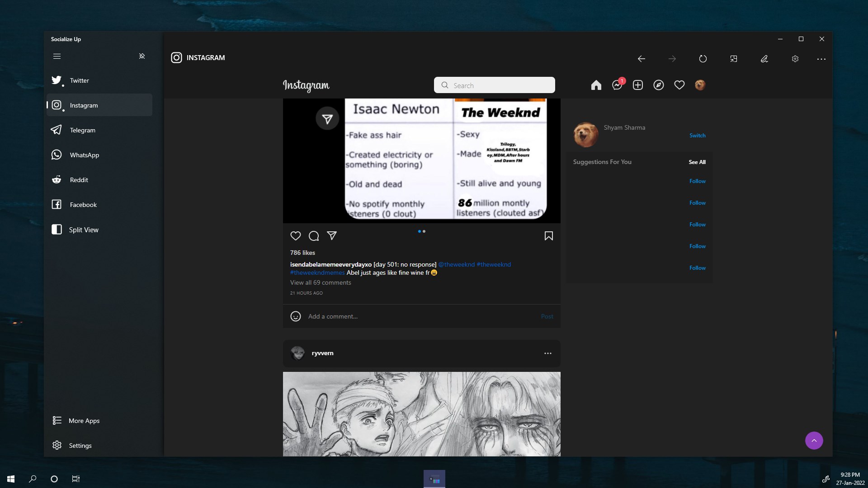Open the Instagram home feed icon
The height and width of the screenshot is (488, 868).
(596, 85)
